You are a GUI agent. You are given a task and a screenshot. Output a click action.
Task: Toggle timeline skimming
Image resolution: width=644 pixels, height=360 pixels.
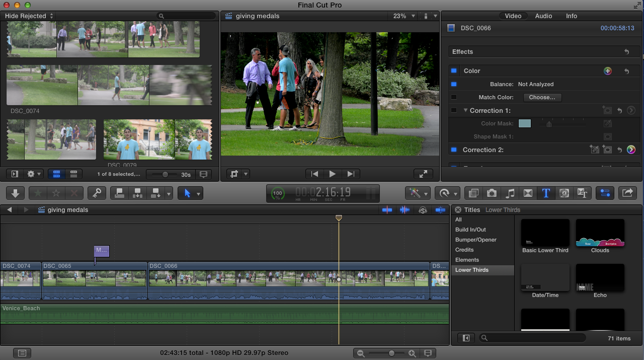387,210
